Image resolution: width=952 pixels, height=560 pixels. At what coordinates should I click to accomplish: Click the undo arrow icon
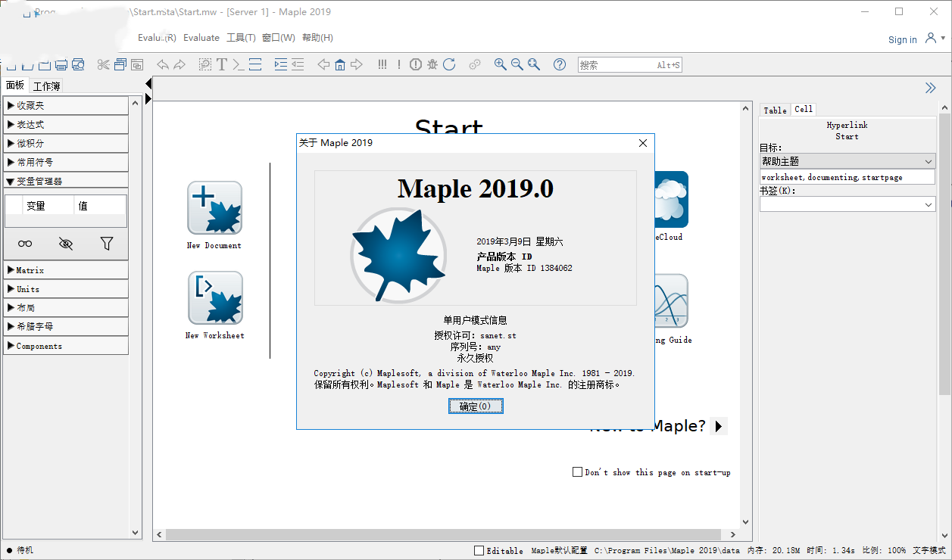click(x=163, y=65)
